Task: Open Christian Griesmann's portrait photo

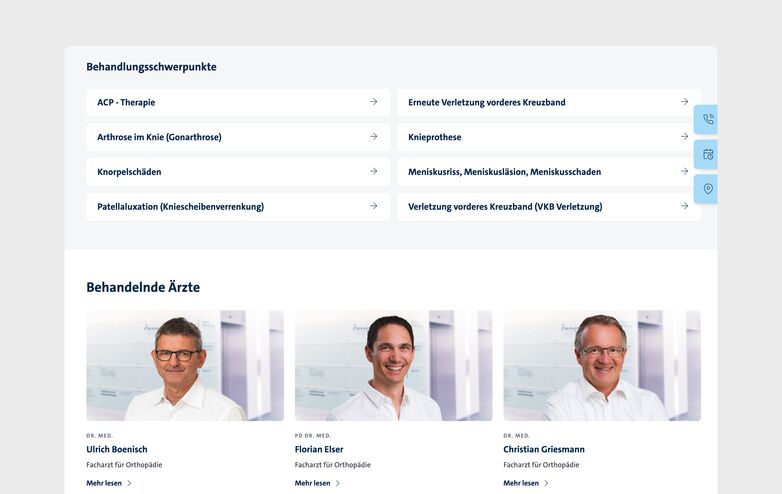Action: (x=602, y=365)
